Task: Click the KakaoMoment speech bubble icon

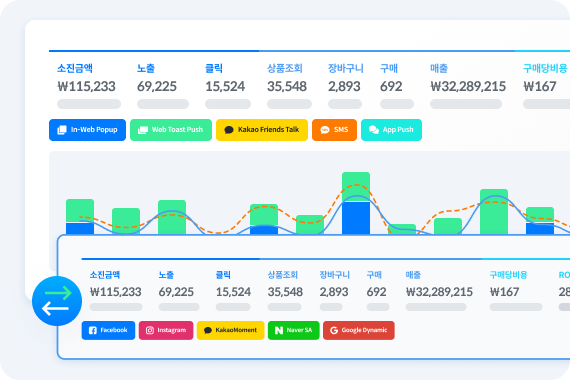Action: click(x=208, y=330)
